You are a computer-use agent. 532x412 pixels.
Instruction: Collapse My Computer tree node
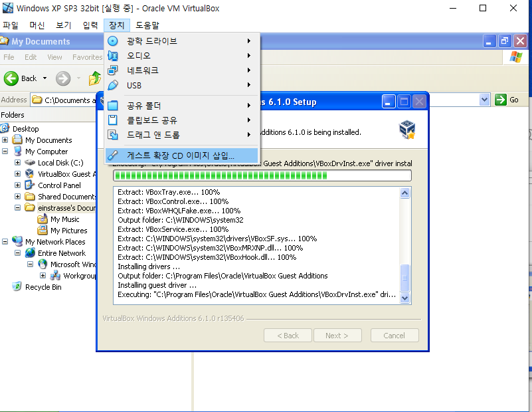click(5, 151)
